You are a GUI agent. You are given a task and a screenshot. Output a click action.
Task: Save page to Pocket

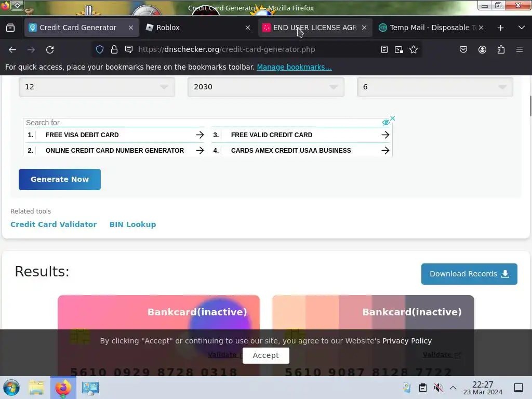pos(463,49)
